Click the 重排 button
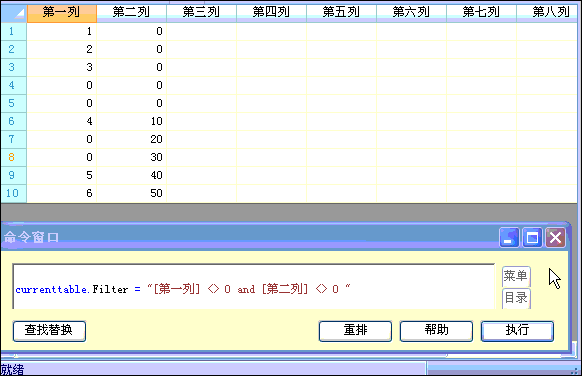The image size is (582, 376). pyautogui.click(x=355, y=331)
